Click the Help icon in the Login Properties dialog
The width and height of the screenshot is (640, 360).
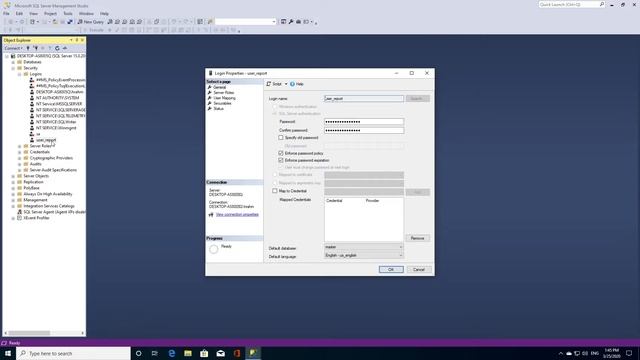tap(292, 84)
